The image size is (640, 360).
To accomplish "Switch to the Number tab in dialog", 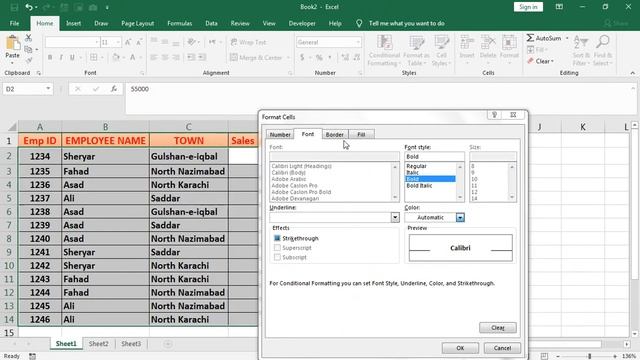I will (x=280, y=134).
